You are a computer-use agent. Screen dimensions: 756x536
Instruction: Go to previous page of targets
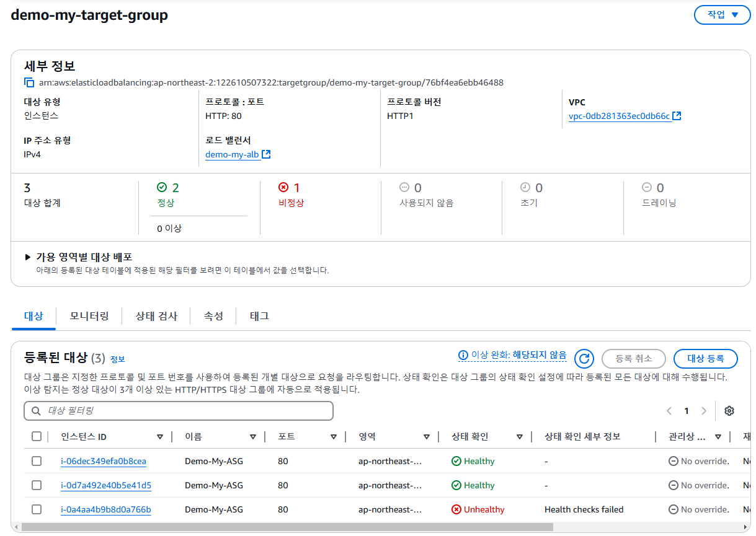point(669,411)
